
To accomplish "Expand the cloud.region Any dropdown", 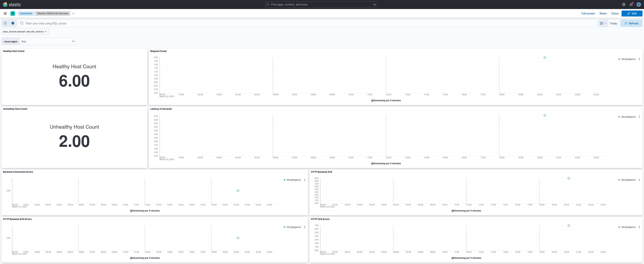I will (48, 41).
